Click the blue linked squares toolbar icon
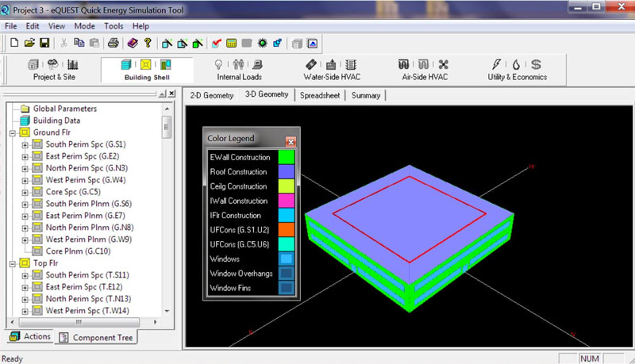This screenshot has height=364, width=635. tap(278, 44)
